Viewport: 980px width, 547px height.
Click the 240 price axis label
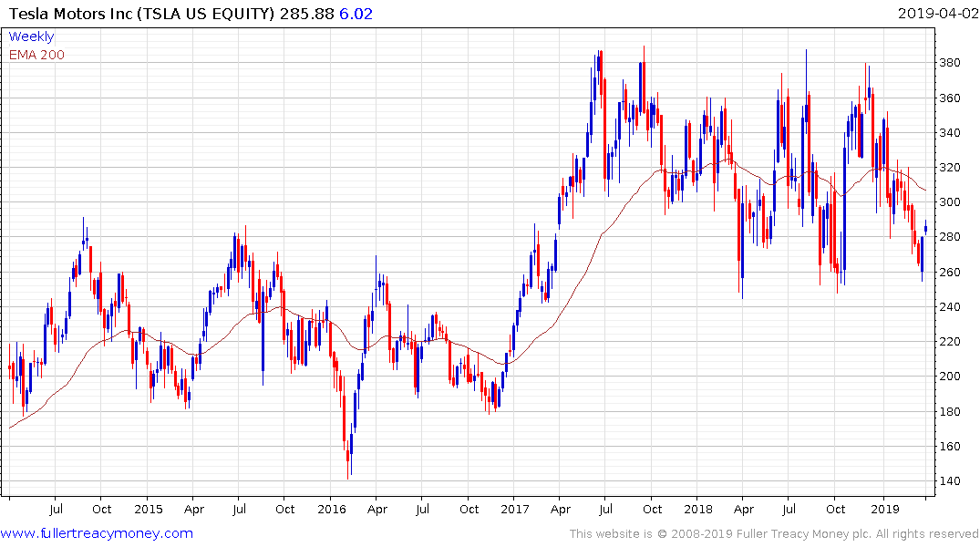click(950, 306)
